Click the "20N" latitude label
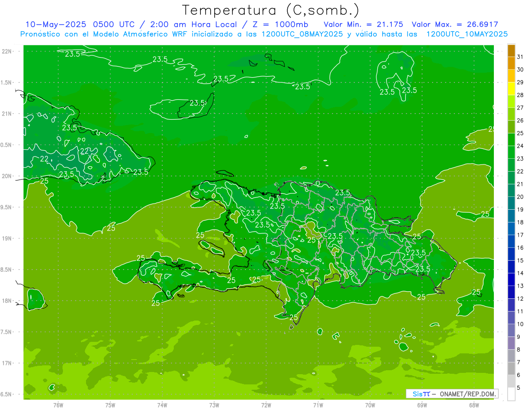The image size is (532, 411). (7, 176)
